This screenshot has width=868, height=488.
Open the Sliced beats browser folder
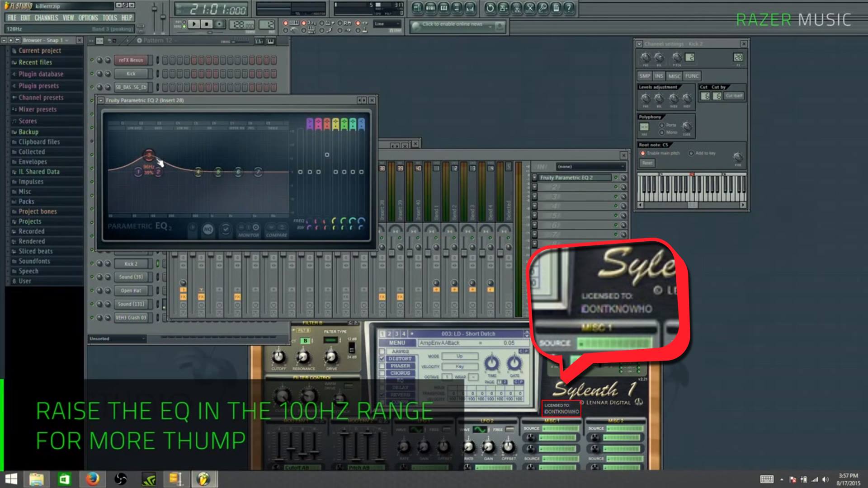coord(35,251)
